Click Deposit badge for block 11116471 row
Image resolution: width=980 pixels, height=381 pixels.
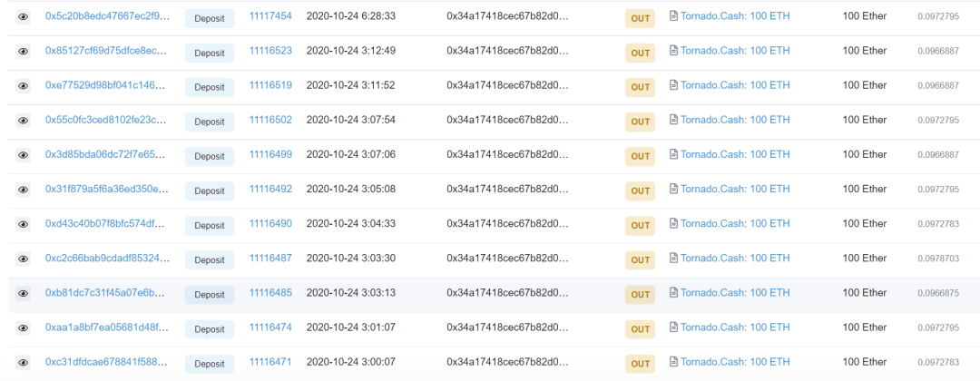209,364
